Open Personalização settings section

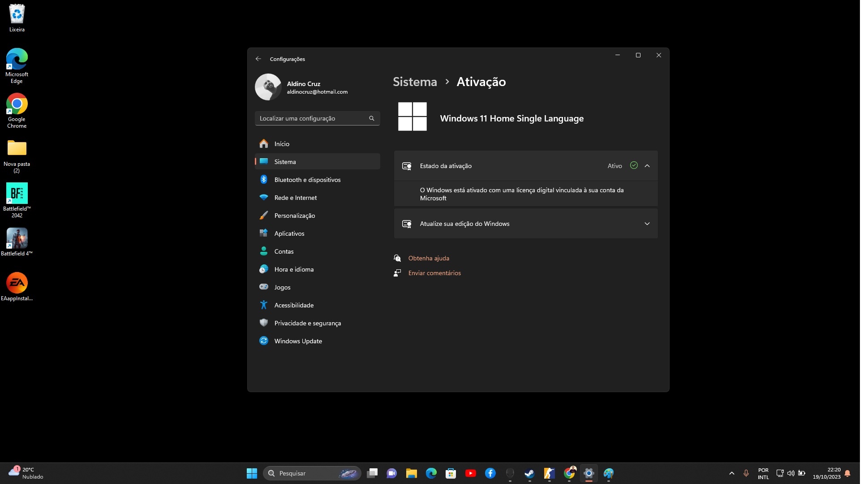click(294, 215)
